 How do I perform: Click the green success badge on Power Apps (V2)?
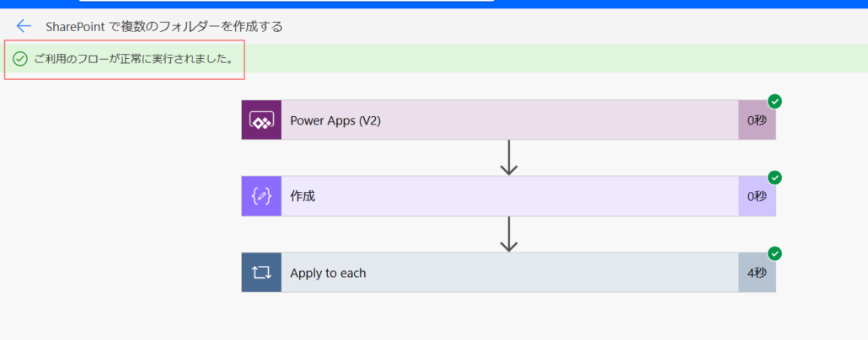click(x=774, y=102)
